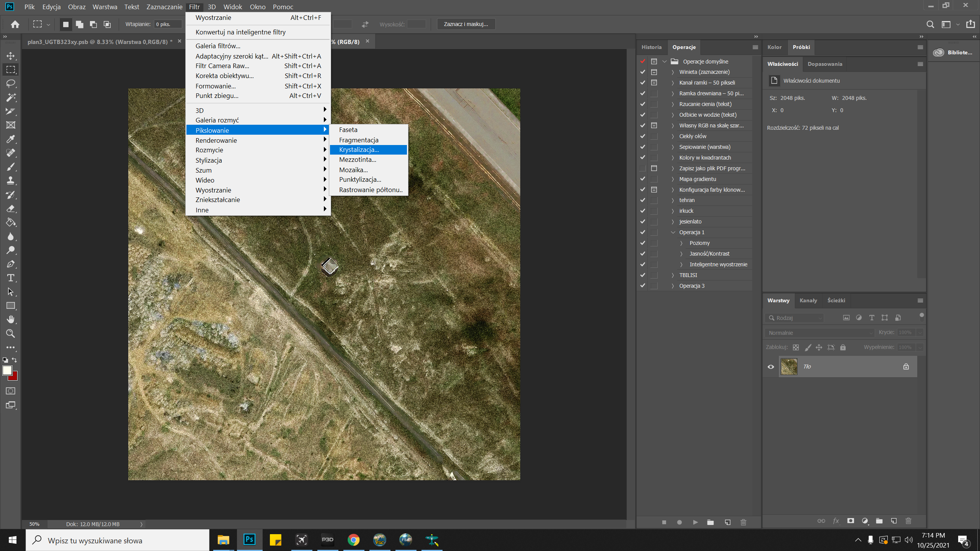Screen dimensions: 980x551
Task: Enable the Zapisz jako plik PDF action checkbox
Action: tap(643, 168)
